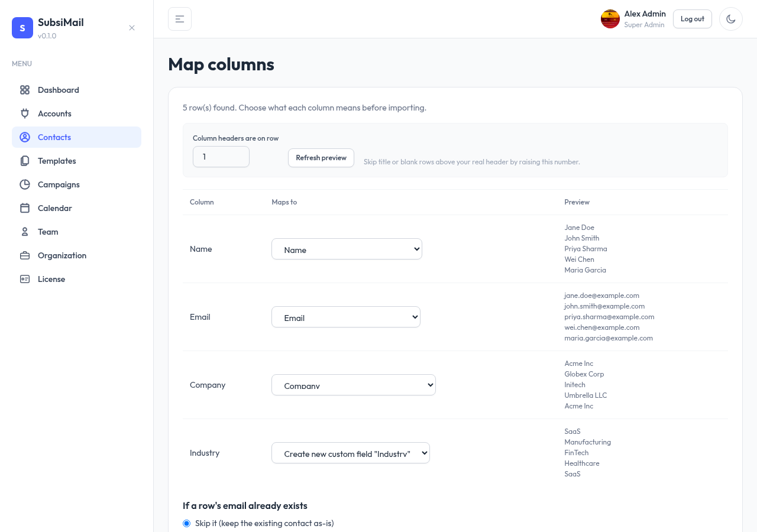Image resolution: width=757 pixels, height=532 pixels.
Task: Go to Accounts page
Action: pos(76,113)
